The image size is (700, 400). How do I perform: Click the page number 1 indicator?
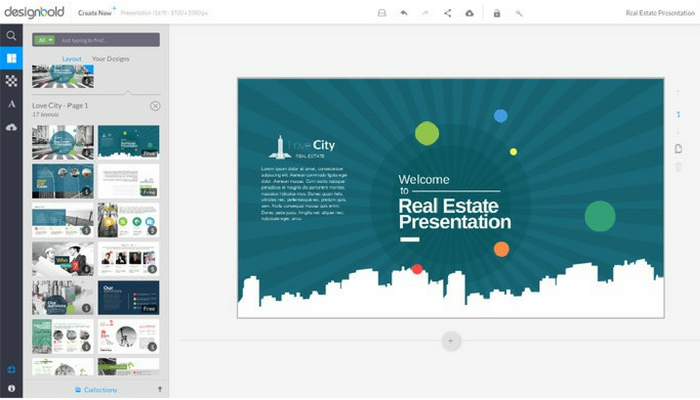coord(678,114)
